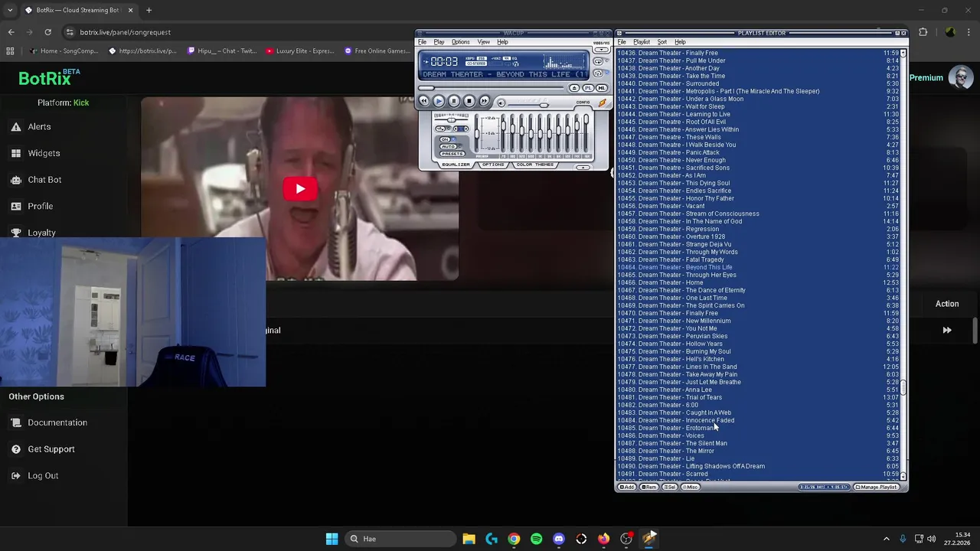Open Manage Playlist in Playlist Editor
This screenshot has height=551, width=980.
[x=878, y=487]
